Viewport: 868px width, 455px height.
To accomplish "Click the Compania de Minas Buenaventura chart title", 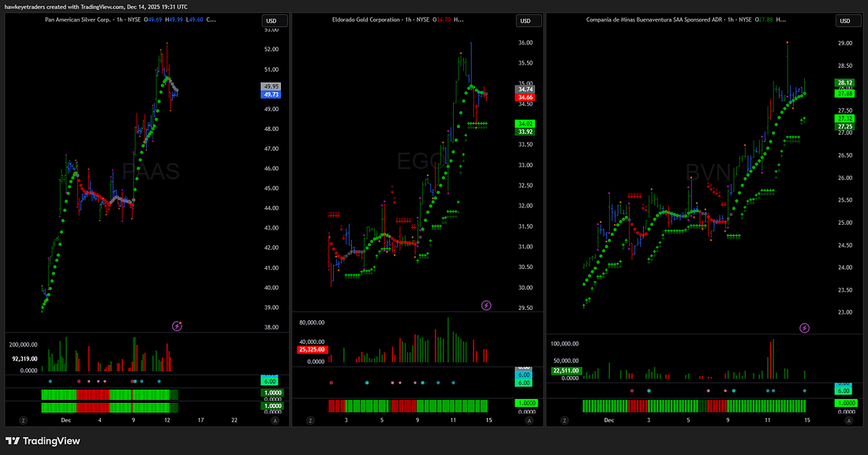I will (x=654, y=20).
